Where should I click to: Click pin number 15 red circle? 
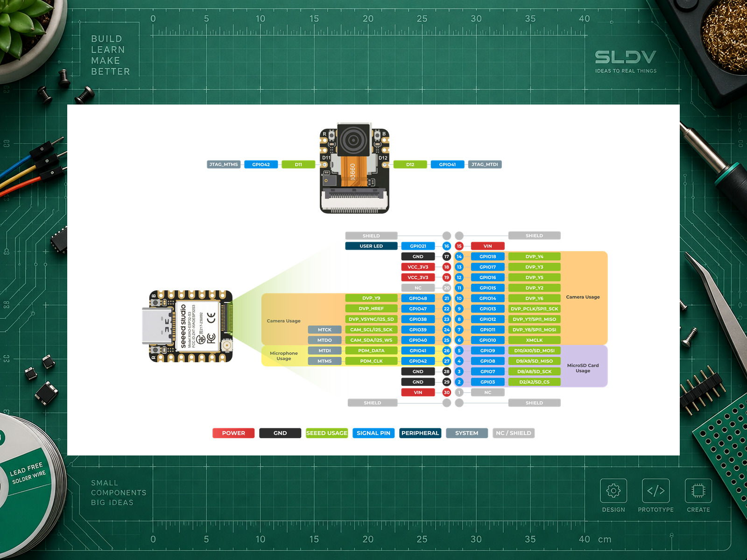459,246
